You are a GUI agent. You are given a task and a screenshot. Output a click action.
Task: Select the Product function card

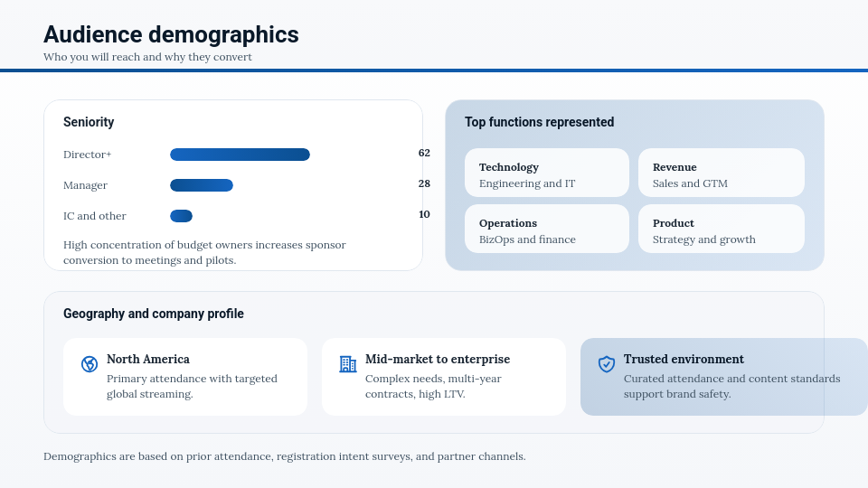pyautogui.click(x=721, y=230)
